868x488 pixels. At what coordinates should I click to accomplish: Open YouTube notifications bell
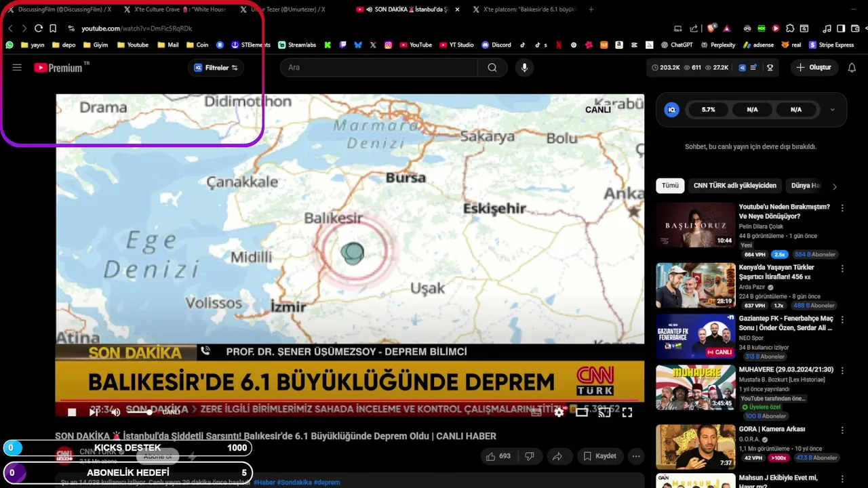[852, 68]
